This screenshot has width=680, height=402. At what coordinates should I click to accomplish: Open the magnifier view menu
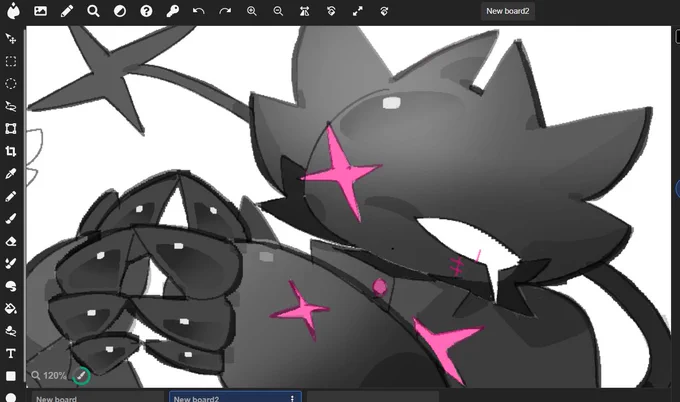(93, 11)
